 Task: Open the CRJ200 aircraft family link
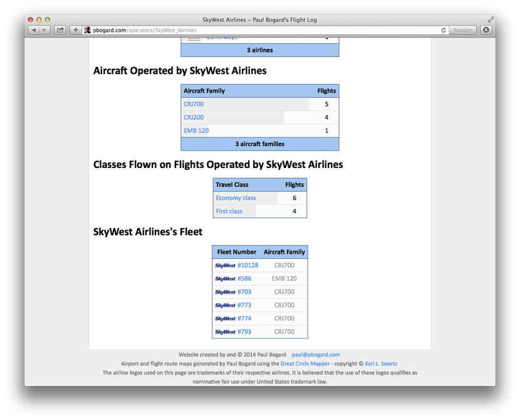(194, 117)
